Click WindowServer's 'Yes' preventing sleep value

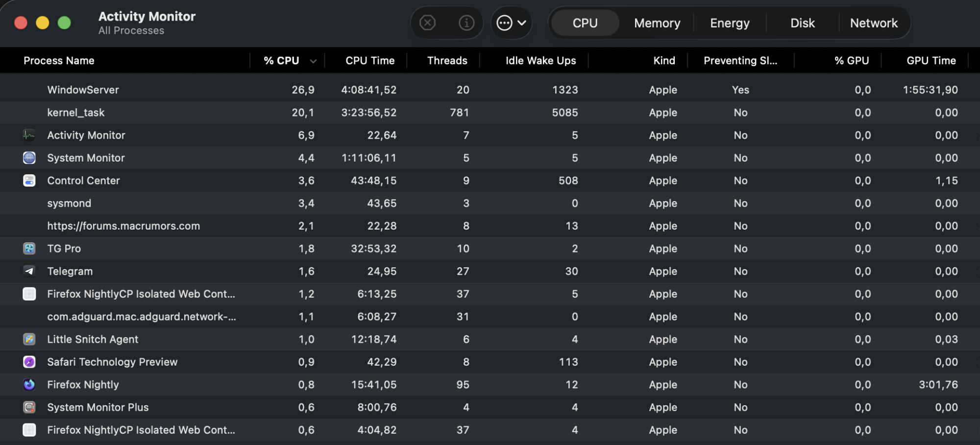(740, 90)
